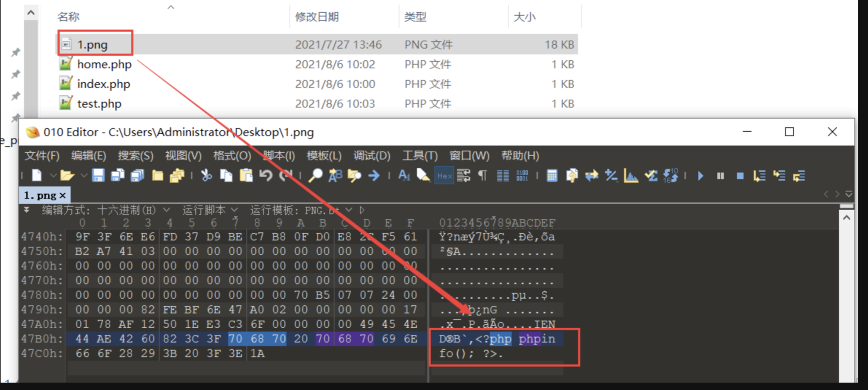This screenshot has height=390, width=868.
Task: Click the next tab right chevron
Action: 837,194
